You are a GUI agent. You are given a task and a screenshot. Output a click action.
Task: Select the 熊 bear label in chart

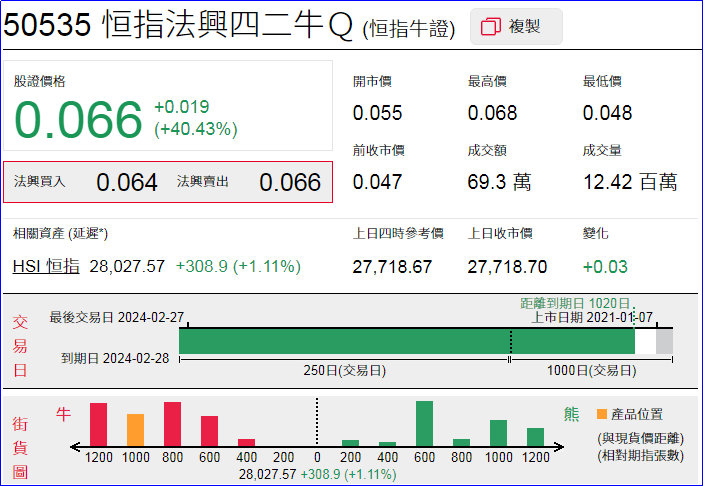572,414
